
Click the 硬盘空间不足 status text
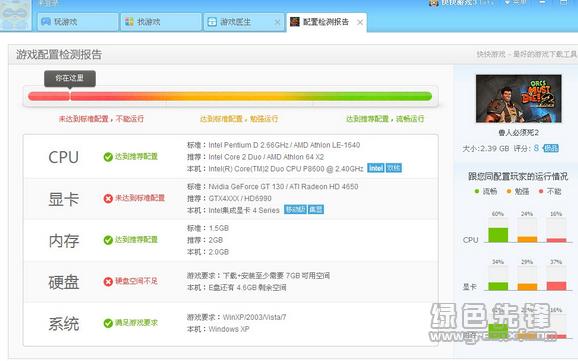coord(136,281)
